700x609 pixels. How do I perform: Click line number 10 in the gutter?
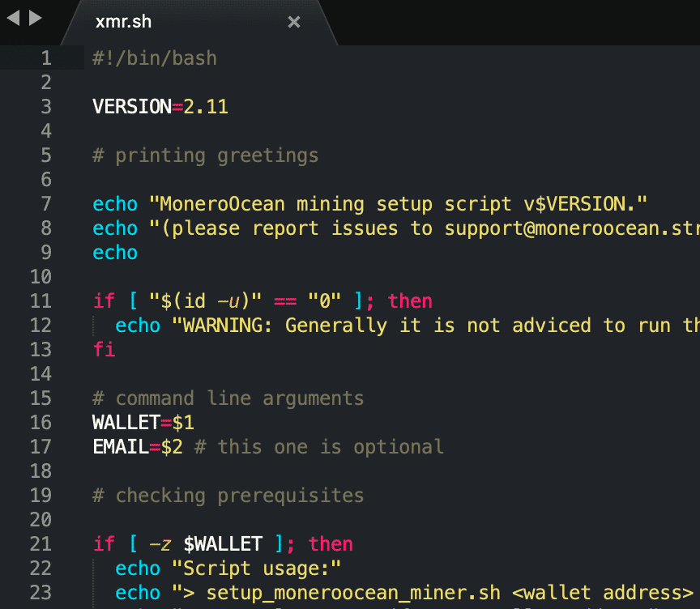(41, 277)
